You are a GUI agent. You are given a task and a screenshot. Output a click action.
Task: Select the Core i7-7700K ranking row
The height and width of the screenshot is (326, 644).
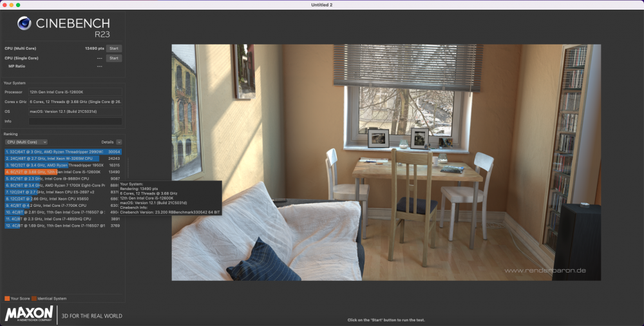coord(63,206)
